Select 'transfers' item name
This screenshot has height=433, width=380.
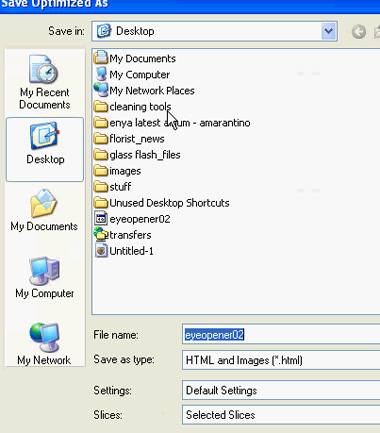click(130, 235)
